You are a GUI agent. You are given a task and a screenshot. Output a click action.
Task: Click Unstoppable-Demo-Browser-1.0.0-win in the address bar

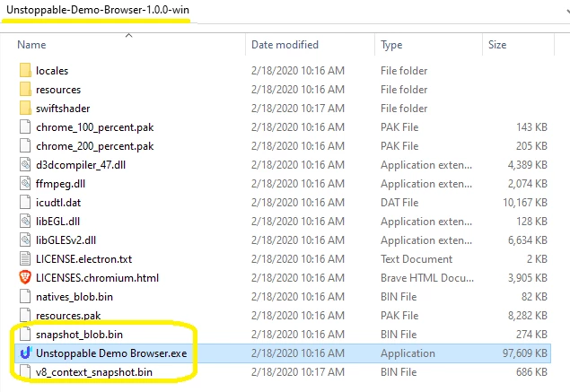click(98, 10)
